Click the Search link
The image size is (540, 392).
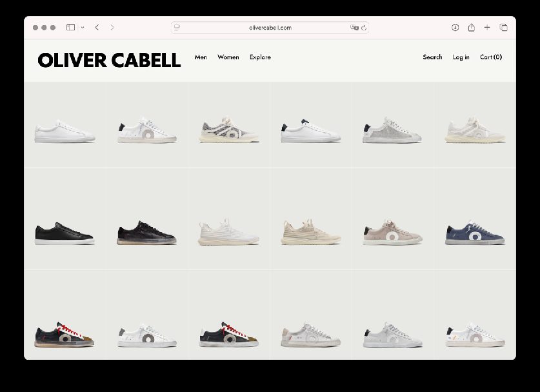pyautogui.click(x=432, y=57)
